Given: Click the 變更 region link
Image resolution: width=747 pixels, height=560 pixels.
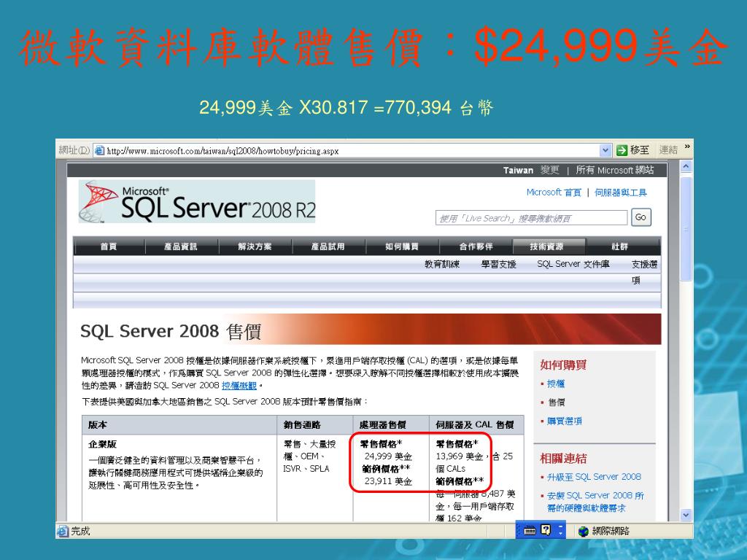Looking at the screenshot, I should pos(550,170).
